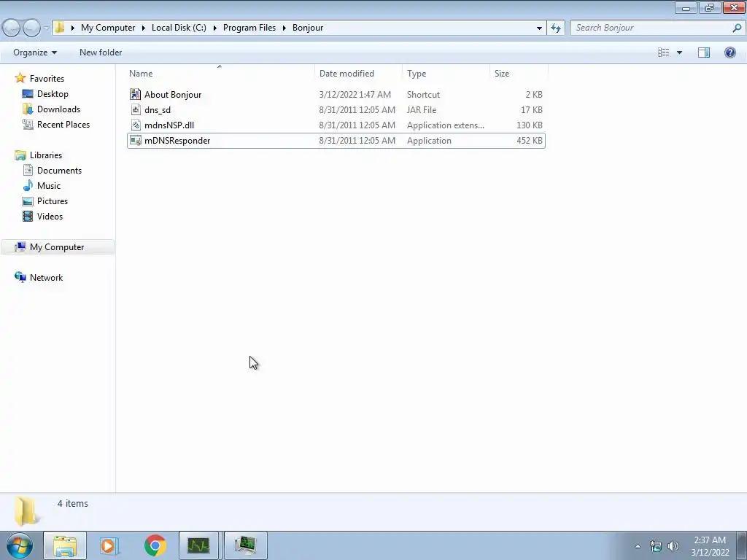The height and width of the screenshot is (560, 747).
Task: Go to Program Files breadcrumb
Action: click(x=249, y=28)
